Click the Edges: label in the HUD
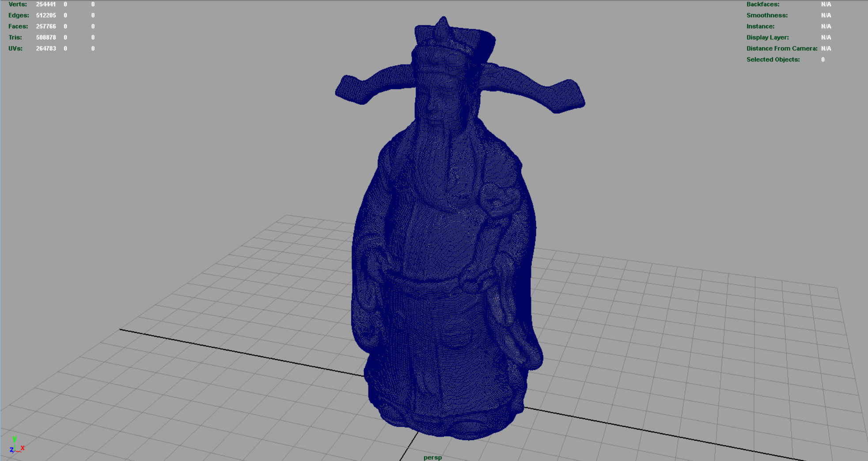 tap(19, 15)
